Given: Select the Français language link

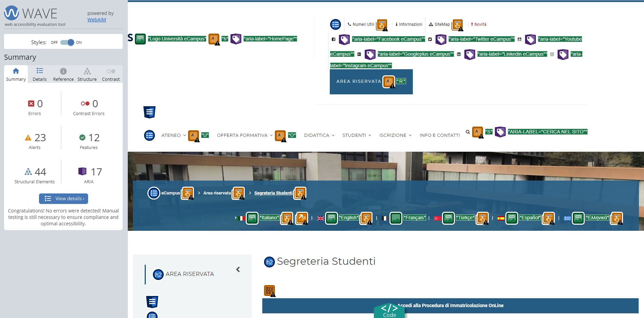Looking at the screenshot, I should (415, 218).
